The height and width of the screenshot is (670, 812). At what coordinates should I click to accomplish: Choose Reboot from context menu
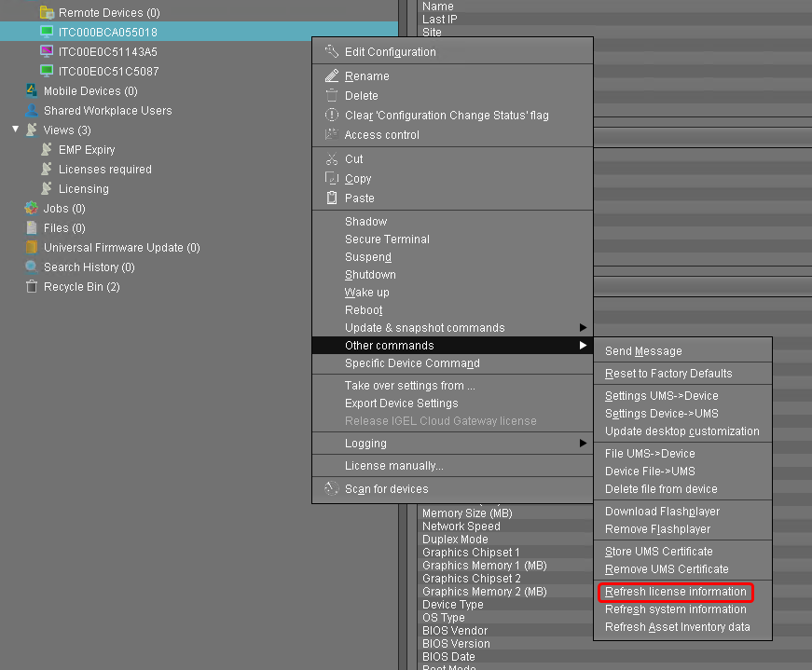pos(364,310)
